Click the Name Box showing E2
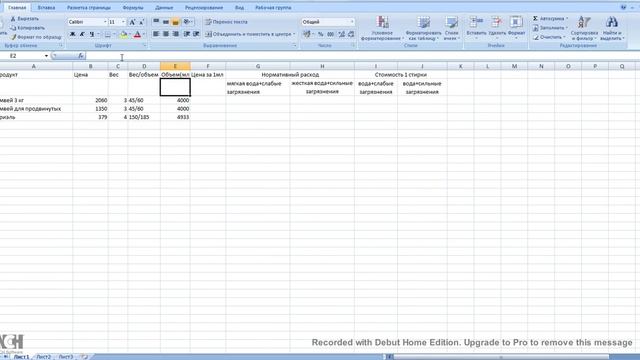The image size is (640, 360). point(22,56)
